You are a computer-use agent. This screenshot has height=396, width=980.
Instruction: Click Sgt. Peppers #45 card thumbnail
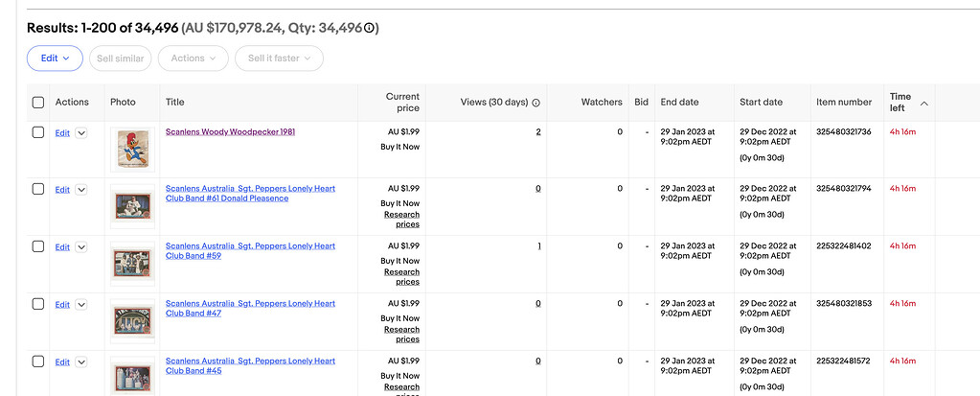pos(132,377)
